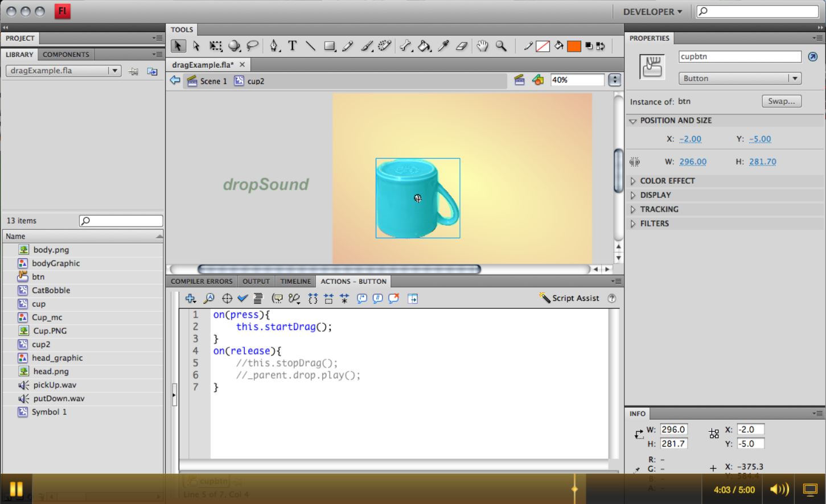Screen dimensions: 826x504
Task: Select the Pen tool
Action: [x=274, y=46]
